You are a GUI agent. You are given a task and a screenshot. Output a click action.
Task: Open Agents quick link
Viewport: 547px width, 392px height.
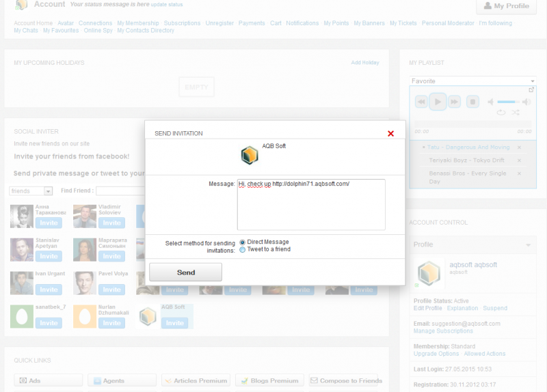122,380
